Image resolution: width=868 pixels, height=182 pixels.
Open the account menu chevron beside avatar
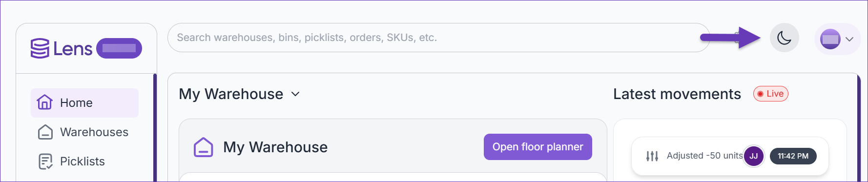(x=849, y=39)
